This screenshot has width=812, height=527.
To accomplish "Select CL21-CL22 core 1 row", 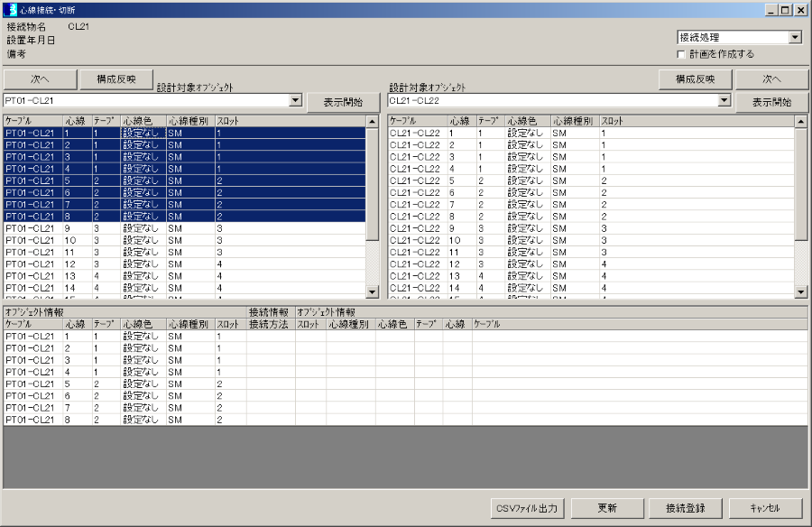I will tap(591, 134).
